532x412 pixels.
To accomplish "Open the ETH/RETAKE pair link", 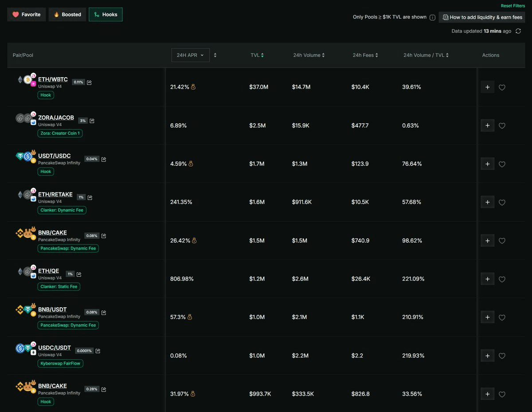I will pyautogui.click(x=55, y=194).
